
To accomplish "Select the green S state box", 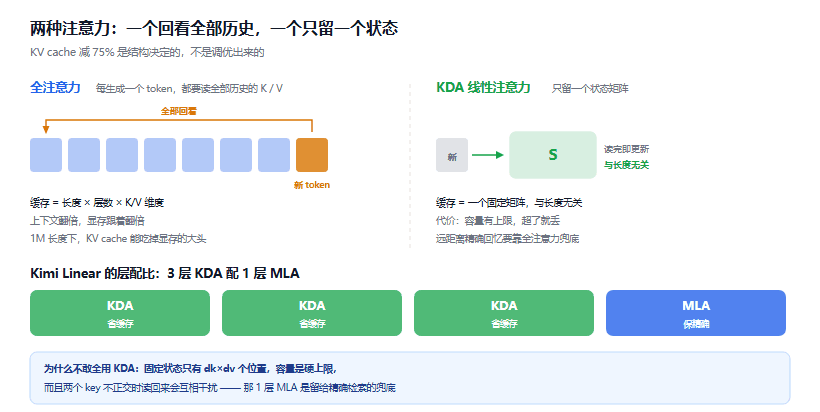I will pos(553,155).
